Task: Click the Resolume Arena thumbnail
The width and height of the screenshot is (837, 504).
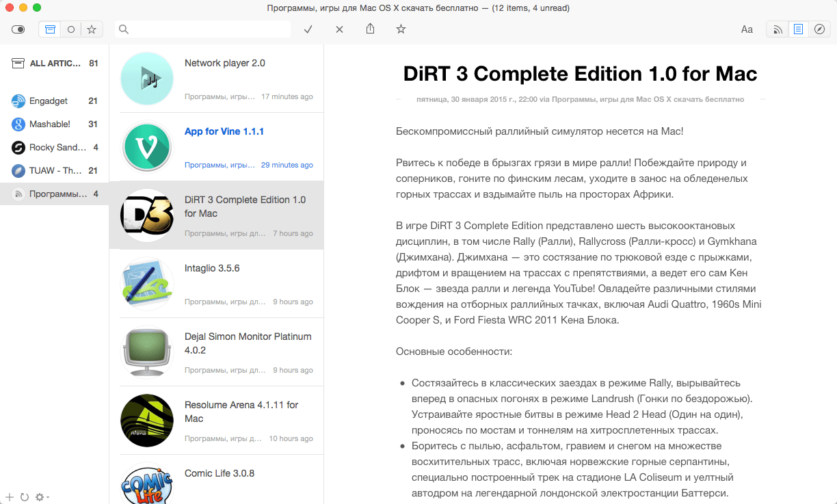Action: [147, 421]
